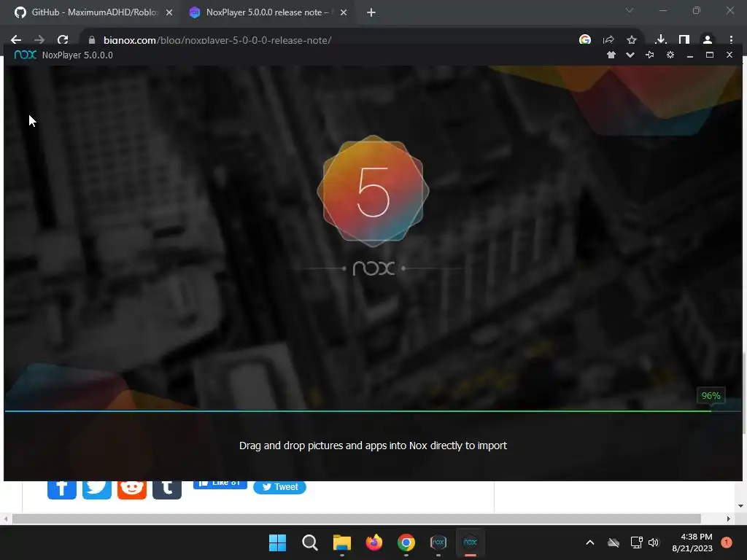
Task: Open File Explorer from taskbar
Action: 341,542
